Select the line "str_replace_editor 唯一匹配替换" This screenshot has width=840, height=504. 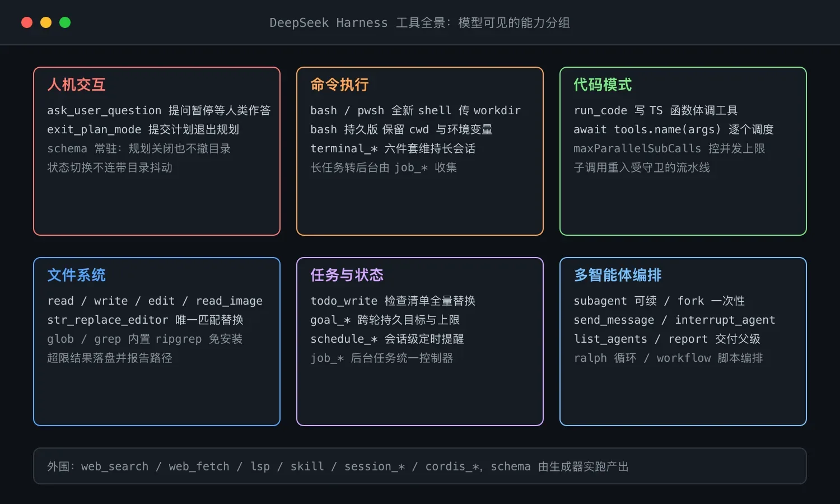pos(146,320)
